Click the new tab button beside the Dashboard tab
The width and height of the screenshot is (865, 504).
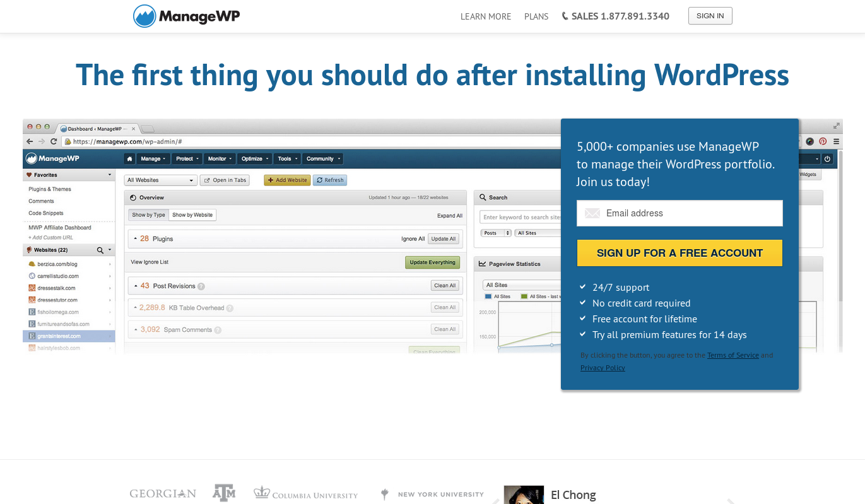pos(147,129)
